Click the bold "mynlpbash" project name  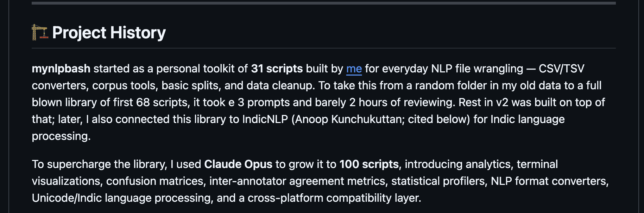point(61,69)
